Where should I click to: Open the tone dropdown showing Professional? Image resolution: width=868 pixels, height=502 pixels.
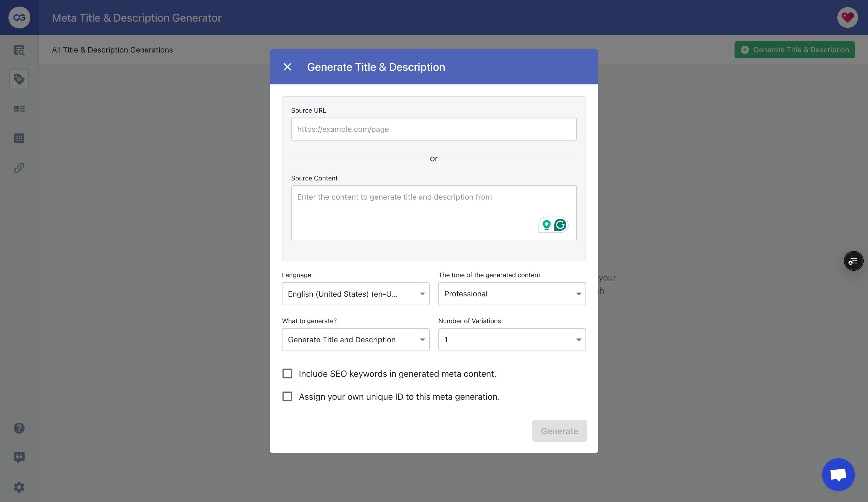(x=512, y=294)
